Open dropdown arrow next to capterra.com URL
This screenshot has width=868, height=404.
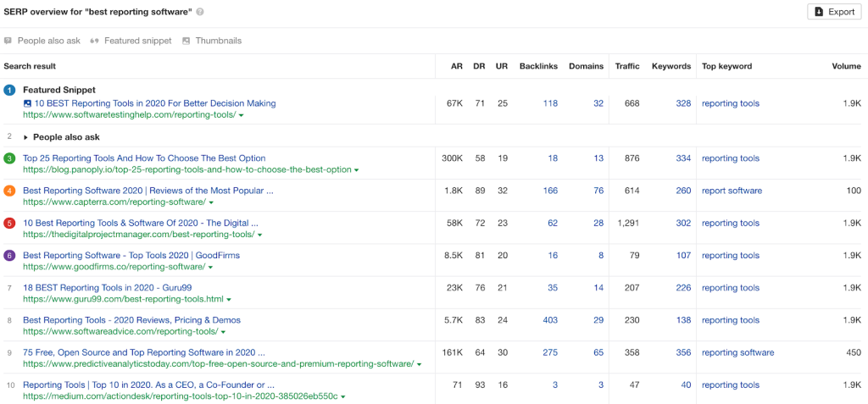point(211,202)
